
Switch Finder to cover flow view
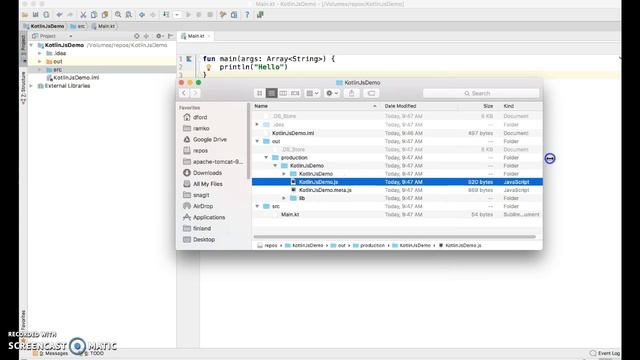(x=295, y=93)
